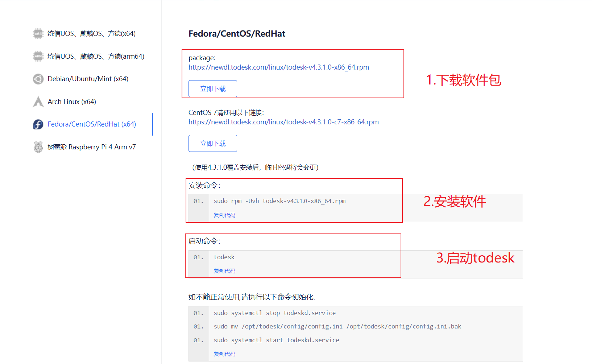Image resolution: width=592 pixels, height=364 pixels.
Task: Select Arch Linux (x64) menu item
Action: pyautogui.click(x=72, y=102)
